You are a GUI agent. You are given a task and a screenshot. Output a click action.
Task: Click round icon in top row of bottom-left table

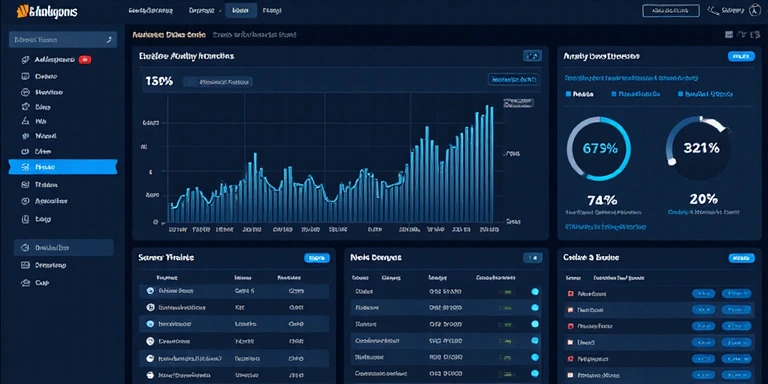point(150,291)
